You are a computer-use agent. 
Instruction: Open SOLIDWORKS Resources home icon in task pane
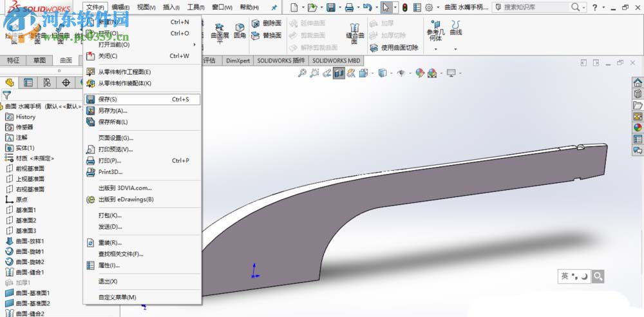coord(638,82)
